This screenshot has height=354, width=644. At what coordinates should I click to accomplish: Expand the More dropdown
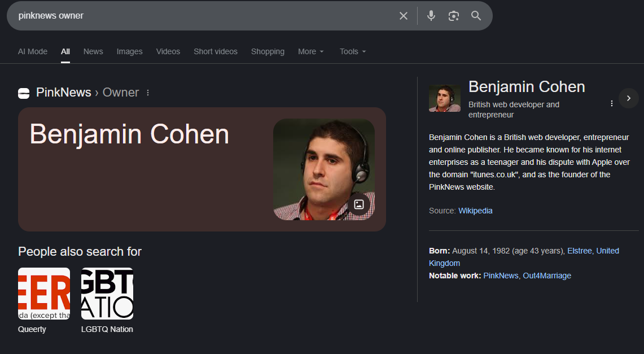point(311,51)
